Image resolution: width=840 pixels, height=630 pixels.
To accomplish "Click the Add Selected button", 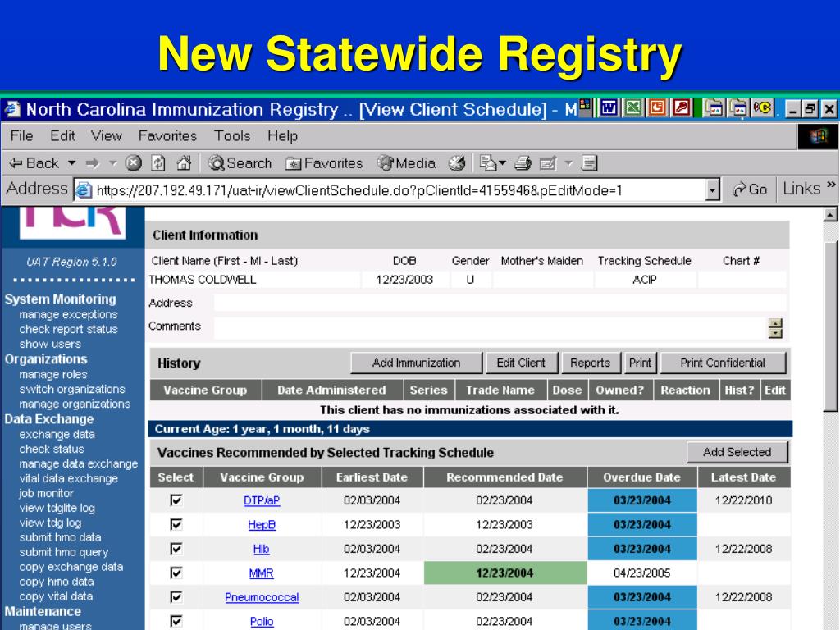I will click(x=737, y=452).
